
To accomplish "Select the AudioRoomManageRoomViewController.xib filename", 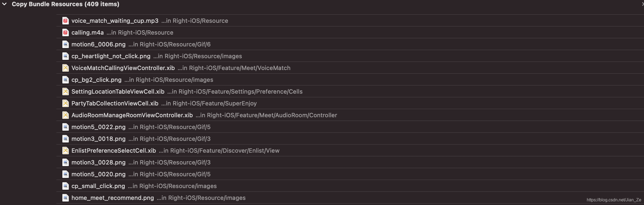I will (x=132, y=115).
